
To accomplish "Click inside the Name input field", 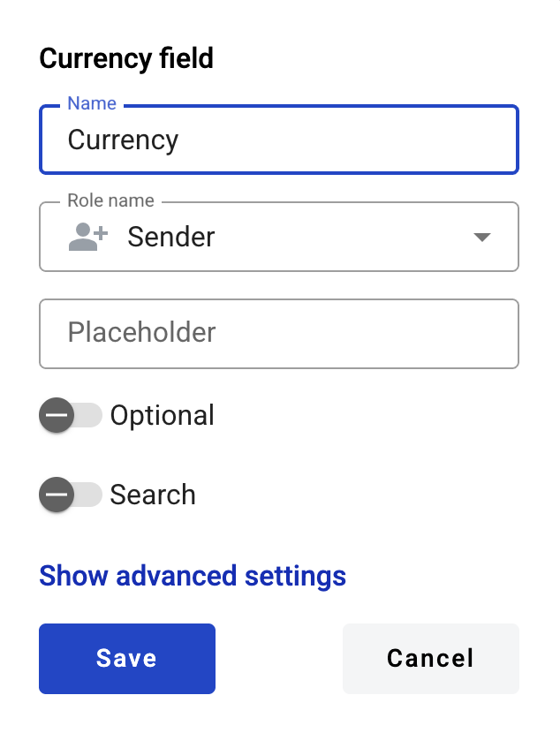I will point(279,139).
